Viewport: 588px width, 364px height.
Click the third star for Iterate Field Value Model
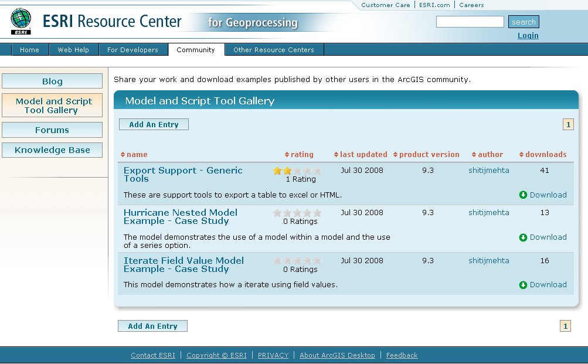(297, 260)
